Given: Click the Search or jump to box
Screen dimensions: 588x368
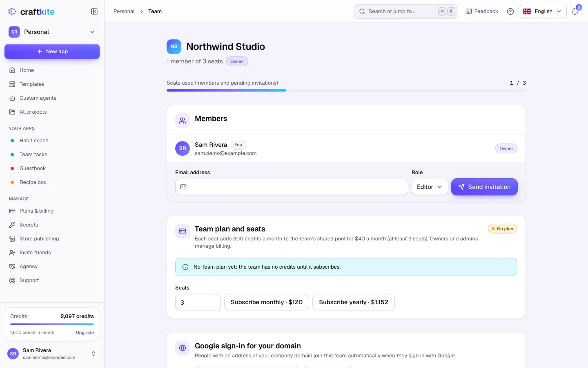Looking at the screenshot, I should pyautogui.click(x=405, y=11).
